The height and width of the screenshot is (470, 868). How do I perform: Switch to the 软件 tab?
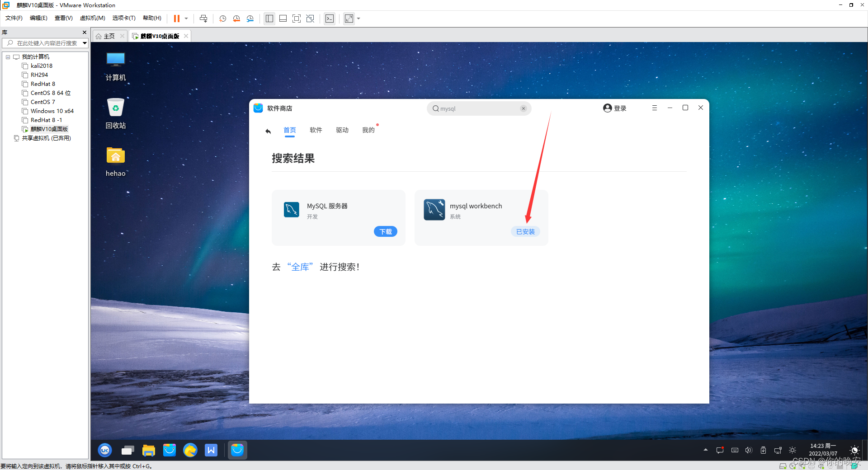[x=316, y=130]
